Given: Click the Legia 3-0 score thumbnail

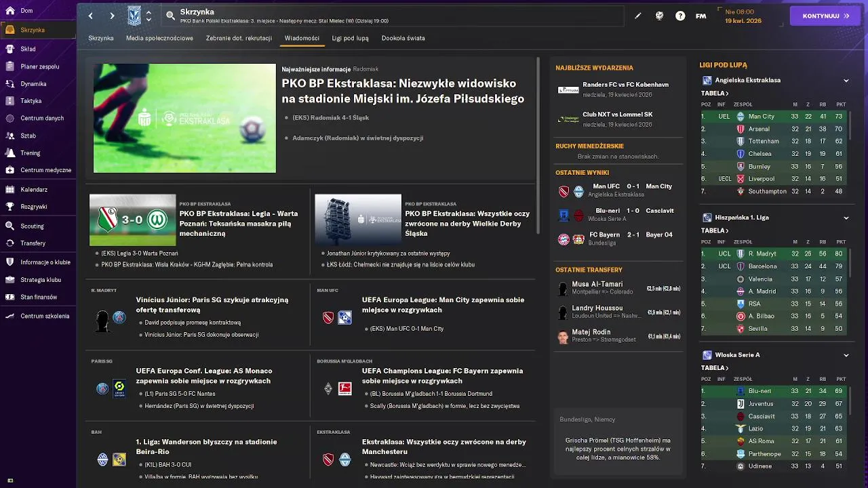Looking at the screenshot, I should coord(132,220).
